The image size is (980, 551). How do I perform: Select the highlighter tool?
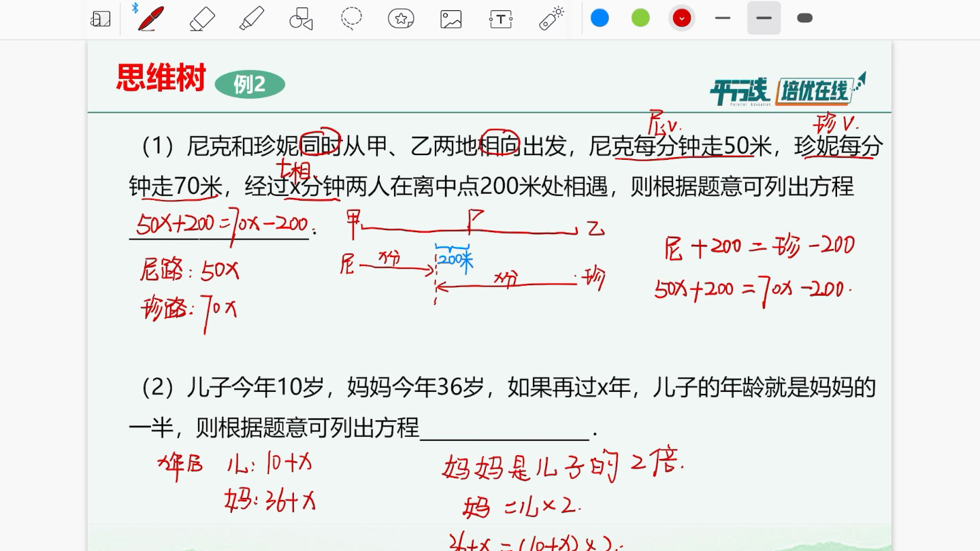click(250, 18)
